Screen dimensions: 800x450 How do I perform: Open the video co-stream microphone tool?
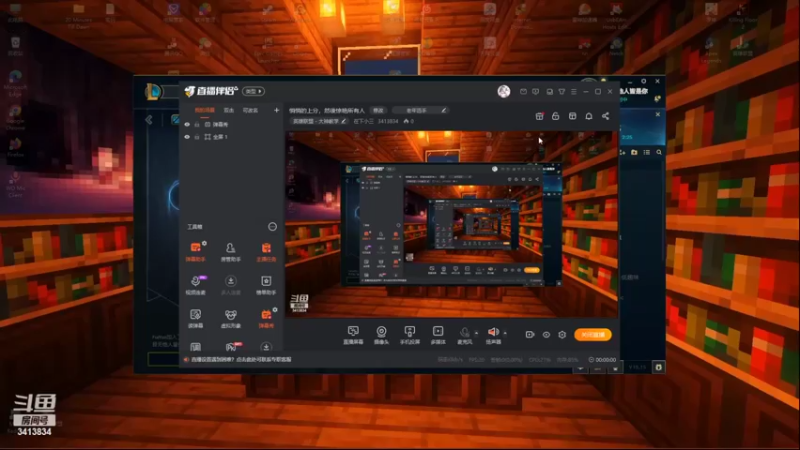point(195,285)
